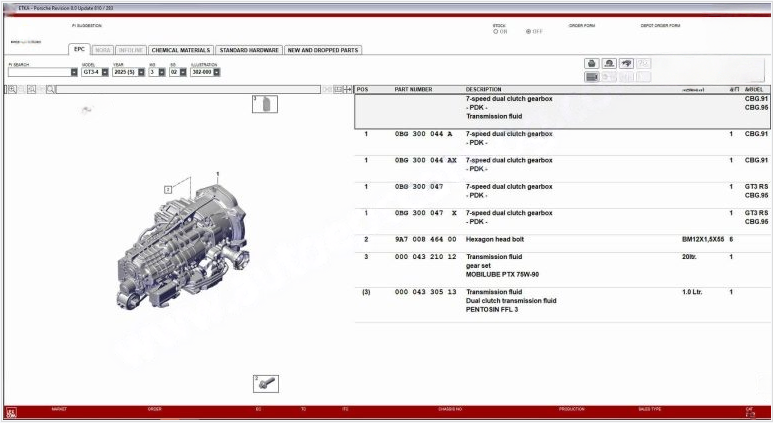Click the printer icon in the toolbar
Viewport: 773px width, 423px height.
591,63
